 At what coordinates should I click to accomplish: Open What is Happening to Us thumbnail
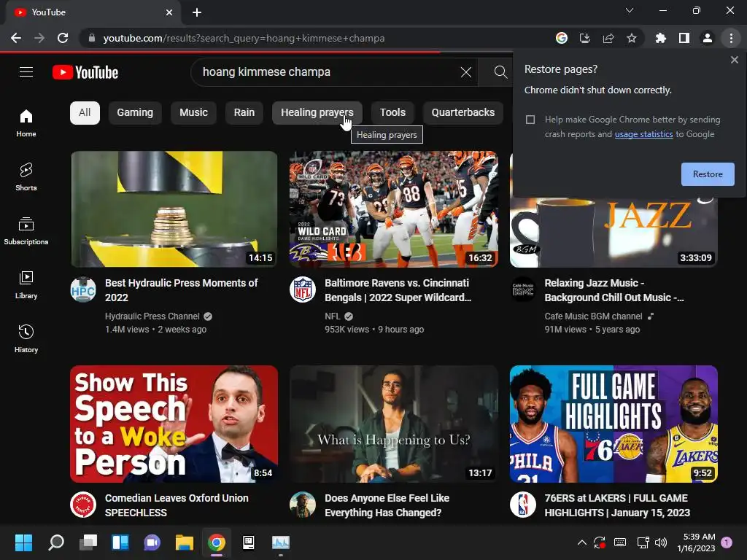393,424
